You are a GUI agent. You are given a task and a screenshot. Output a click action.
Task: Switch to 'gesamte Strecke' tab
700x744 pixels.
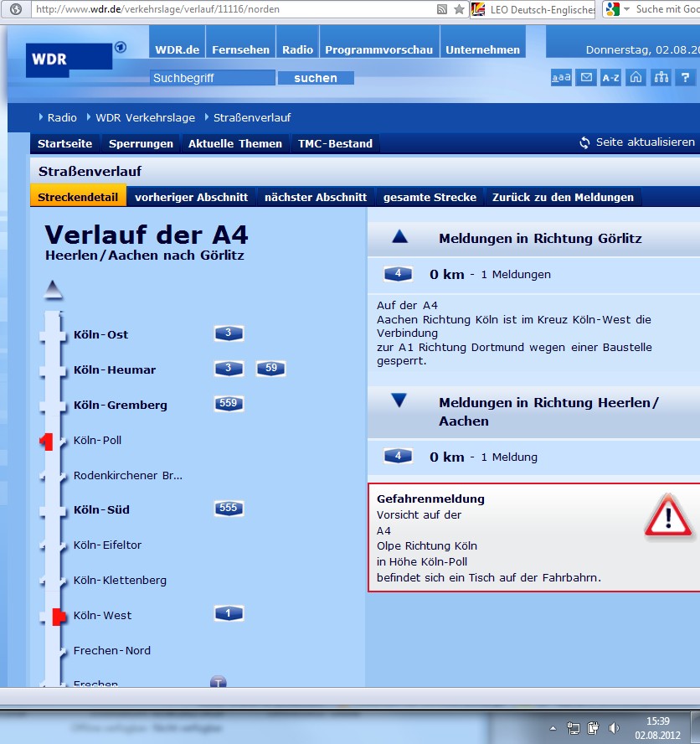[430, 198]
